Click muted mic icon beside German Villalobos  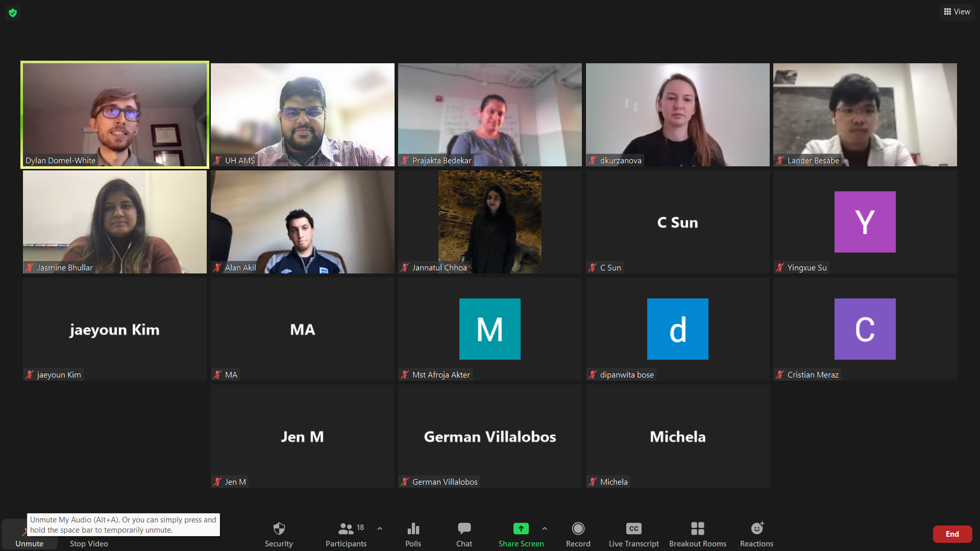coord(405,482)
